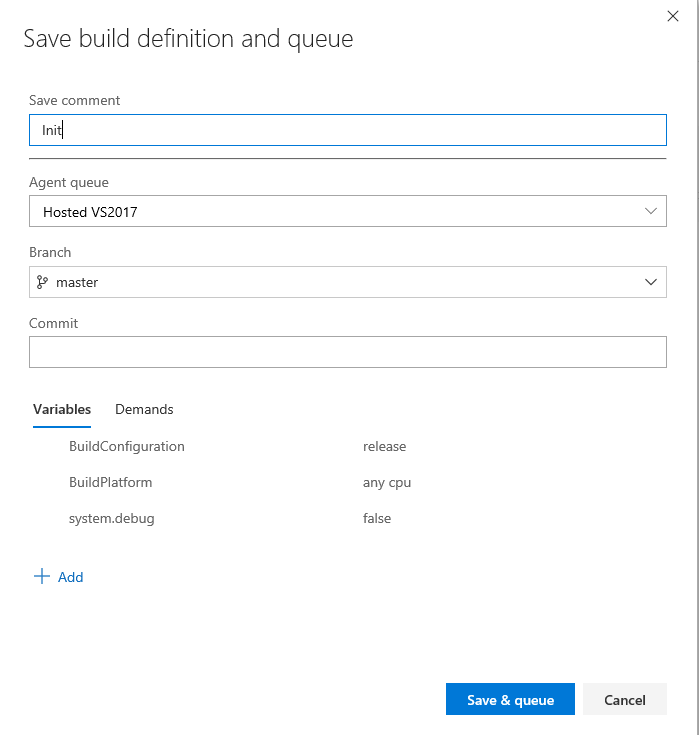Select the BuildPlatform variable name

tap(111, 482)
